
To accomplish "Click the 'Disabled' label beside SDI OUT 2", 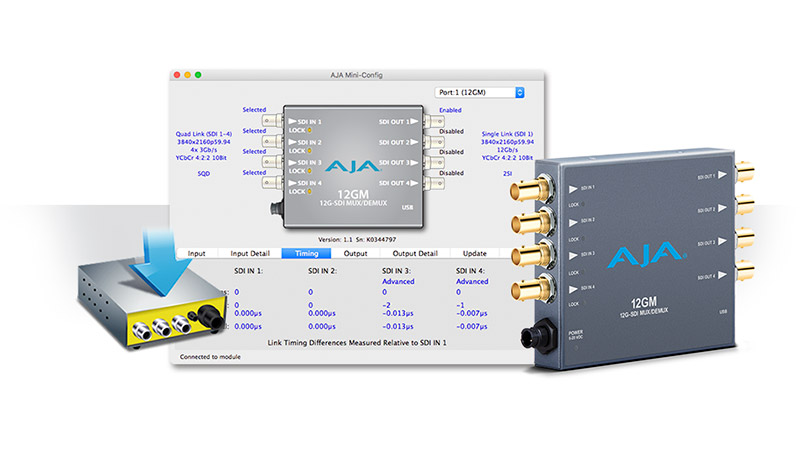I will click(x=452, y=131).
